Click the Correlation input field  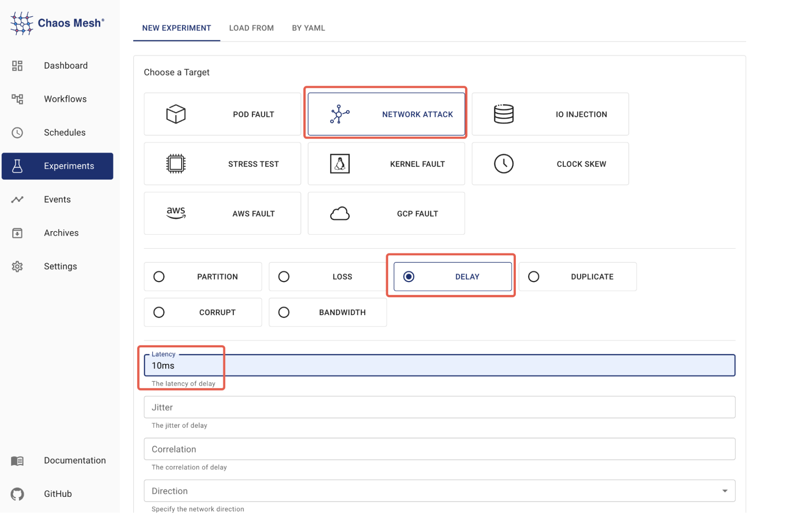pyautogui.click(x=439, y=448)
